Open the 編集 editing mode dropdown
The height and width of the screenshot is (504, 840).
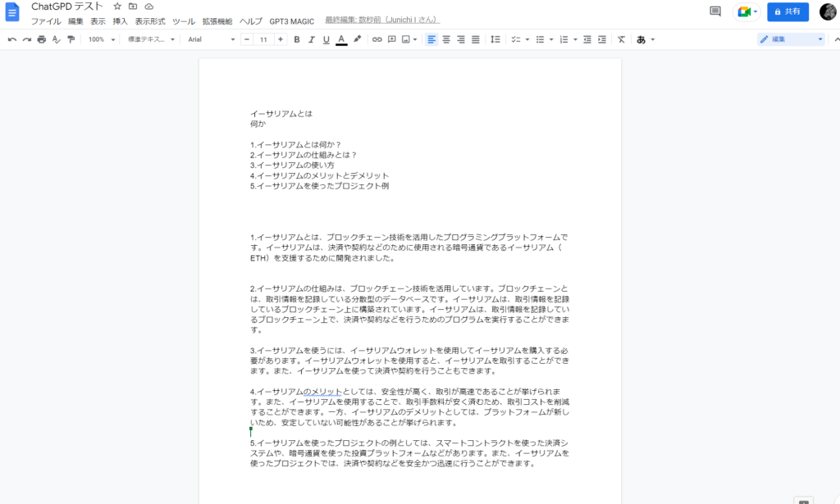point(791,39)
